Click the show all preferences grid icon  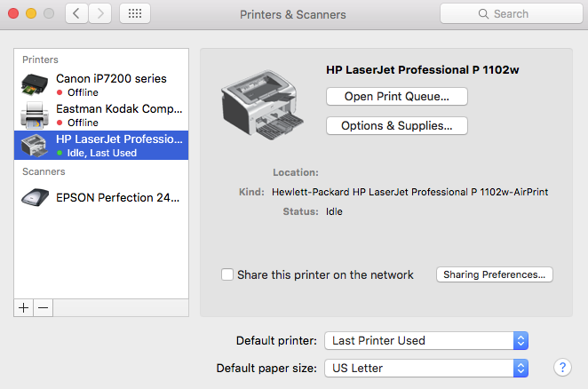134,14
